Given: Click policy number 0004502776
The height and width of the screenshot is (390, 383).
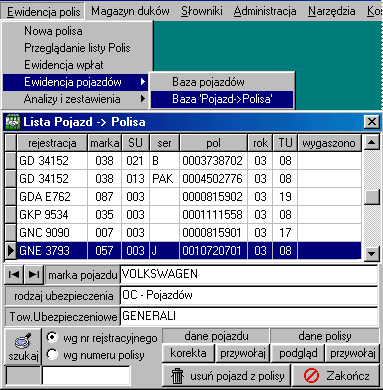Looking at the screenshot, I should click(x=213, y=179).
